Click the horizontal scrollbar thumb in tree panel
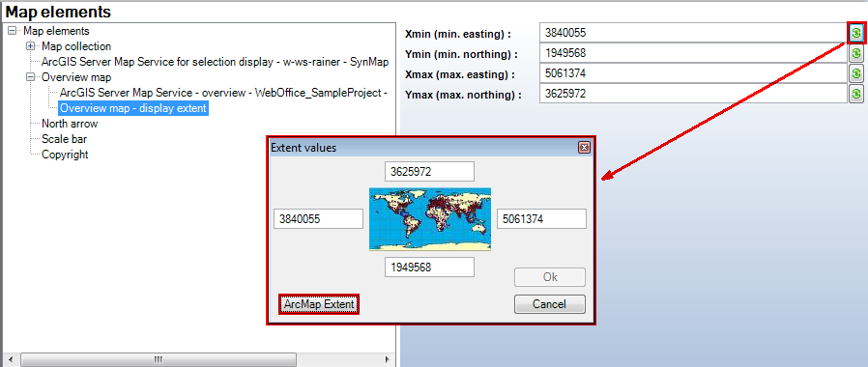Viewport: 868px width, 367px height. [x=158, y=359]
